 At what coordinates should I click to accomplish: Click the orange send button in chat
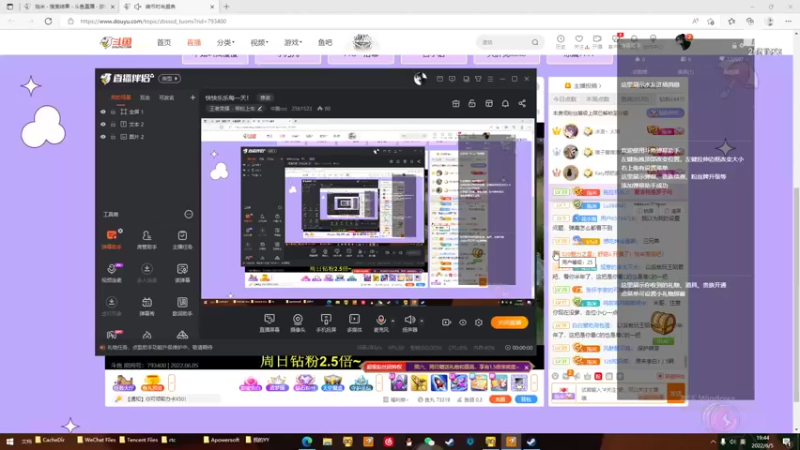[x=676, y=393]
